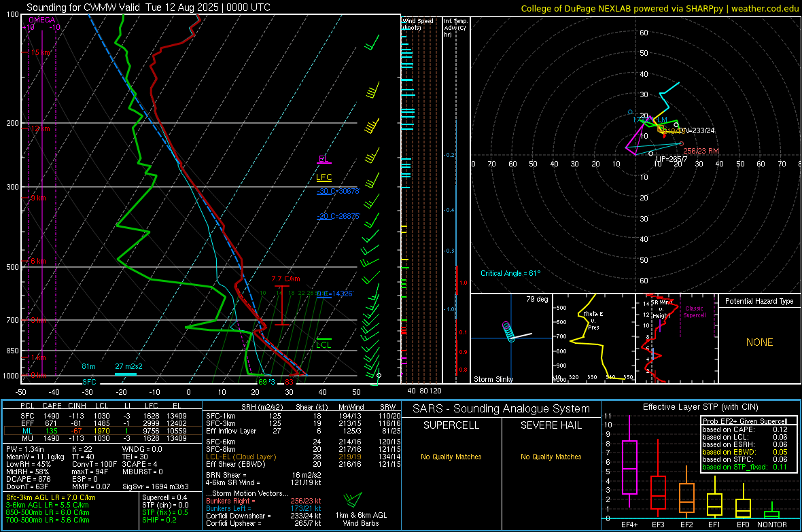Select the PW = 1.34in value
802x532 pixels.
point(25,449)
